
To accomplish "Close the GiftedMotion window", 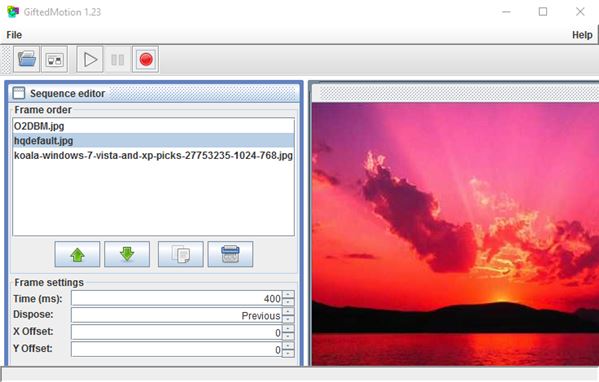I will click(580, 12).
